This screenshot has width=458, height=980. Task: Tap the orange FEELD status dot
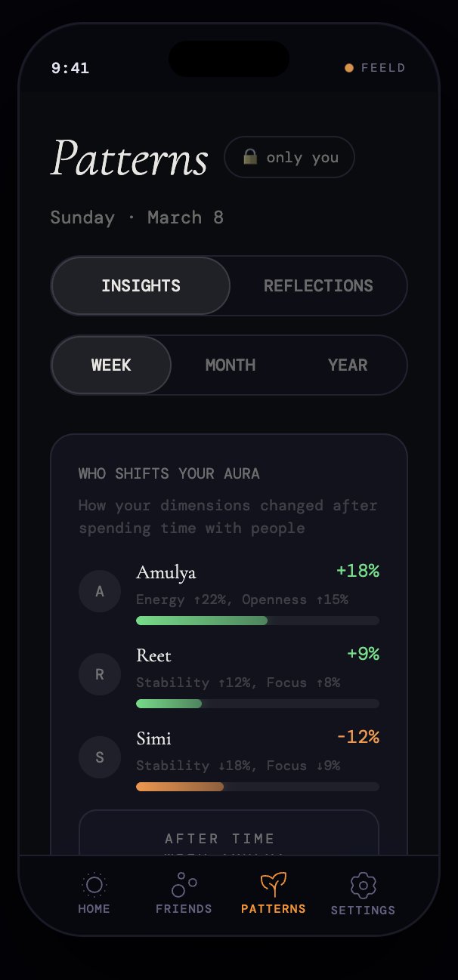click(x=349, y=68)
